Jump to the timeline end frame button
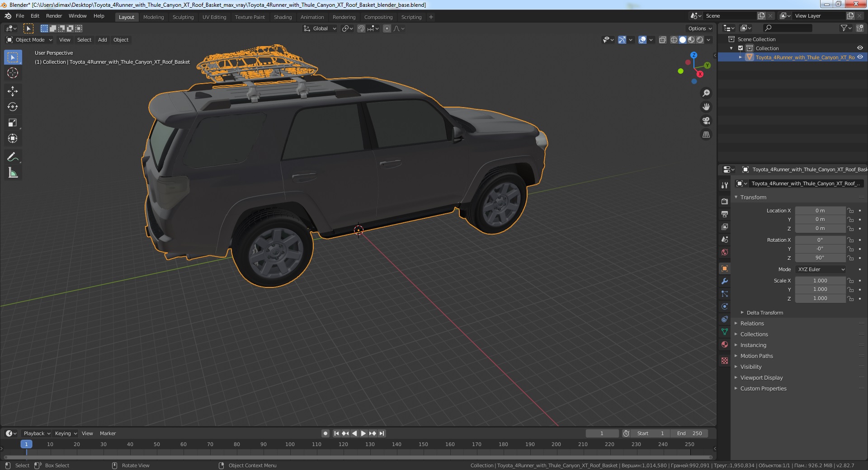Screen dimensions: 868x470 (382, 433)
